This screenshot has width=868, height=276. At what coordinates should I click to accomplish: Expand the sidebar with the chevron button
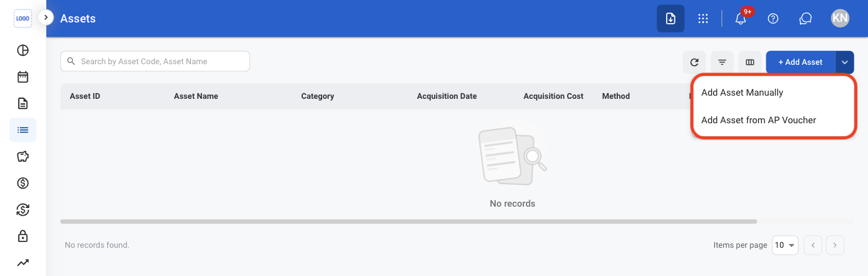point(46,17)
